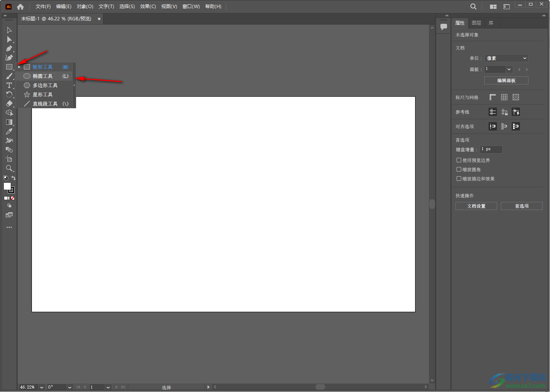This screenshot has width=550, height=392.
Task: Show grid icon in properties
Action: click(x=504, y=97)
